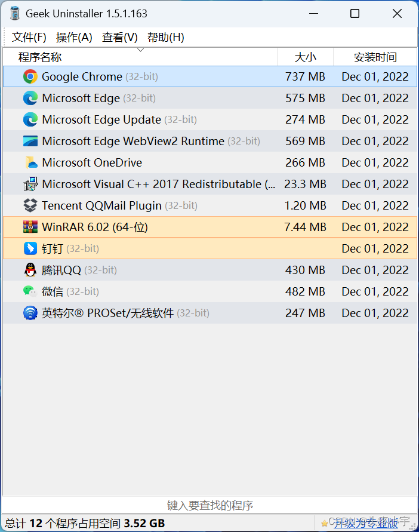Click the Tencent QQMail Plugin icon

coord(30,205)
